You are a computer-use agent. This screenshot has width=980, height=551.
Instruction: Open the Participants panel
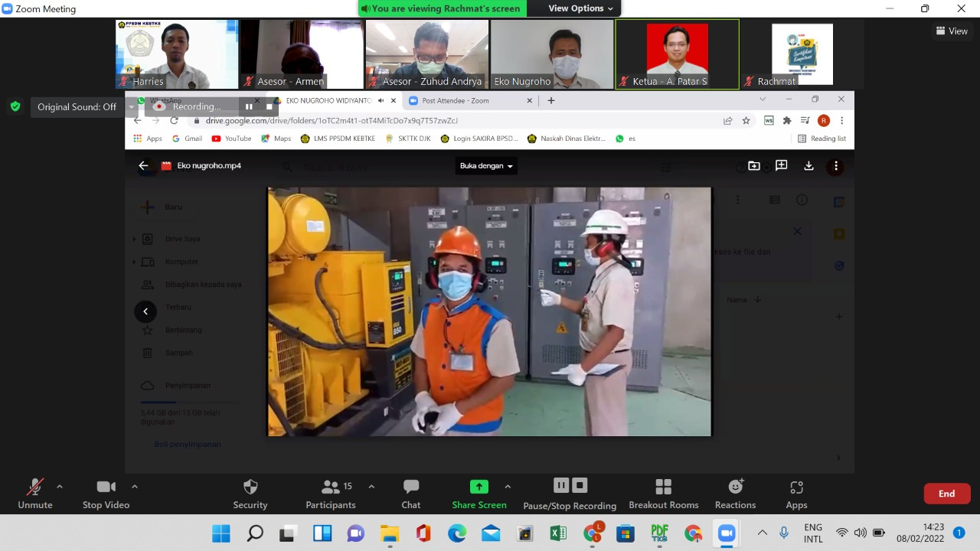coord(331,494)
